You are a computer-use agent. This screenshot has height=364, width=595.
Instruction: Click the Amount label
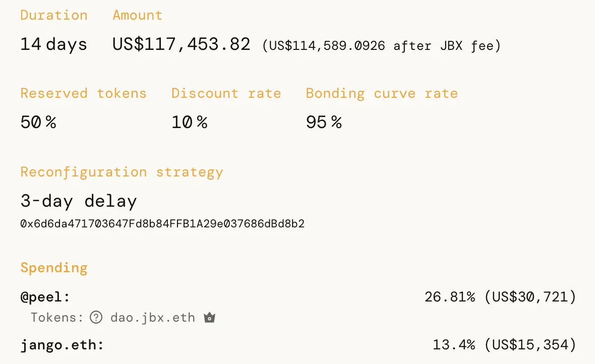137,15
